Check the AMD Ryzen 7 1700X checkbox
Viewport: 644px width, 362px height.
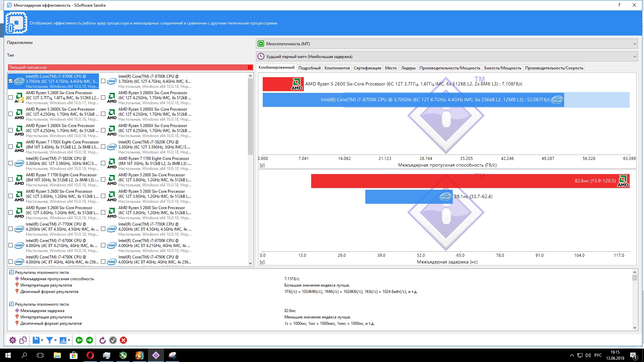point(10,147)
